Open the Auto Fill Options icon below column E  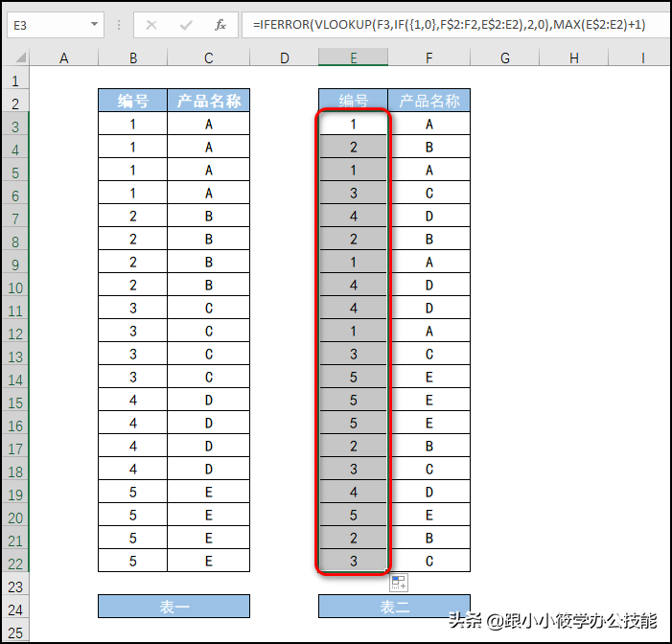tap(399, 583)
